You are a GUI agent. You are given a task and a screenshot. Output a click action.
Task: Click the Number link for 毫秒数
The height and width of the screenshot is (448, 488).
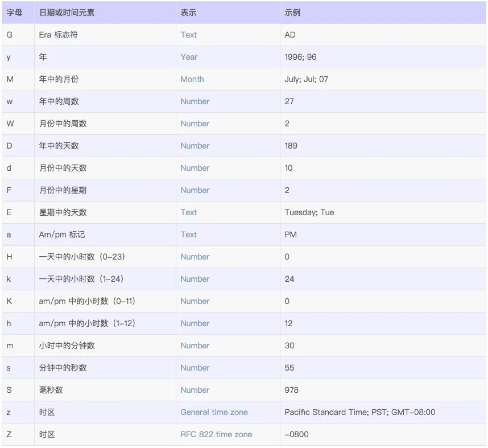[x=195, y=390]
